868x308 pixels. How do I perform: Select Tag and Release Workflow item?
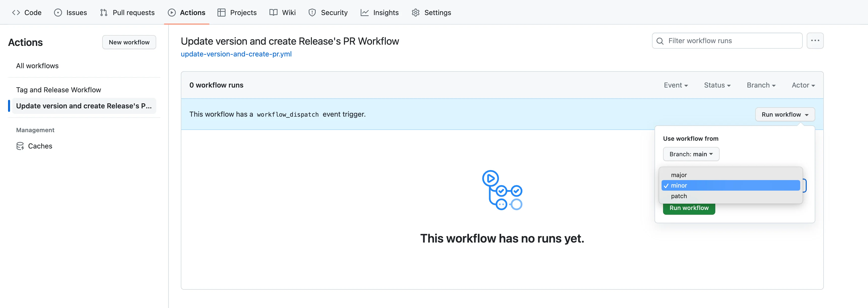pyautogui.click(x=59, y=90)
